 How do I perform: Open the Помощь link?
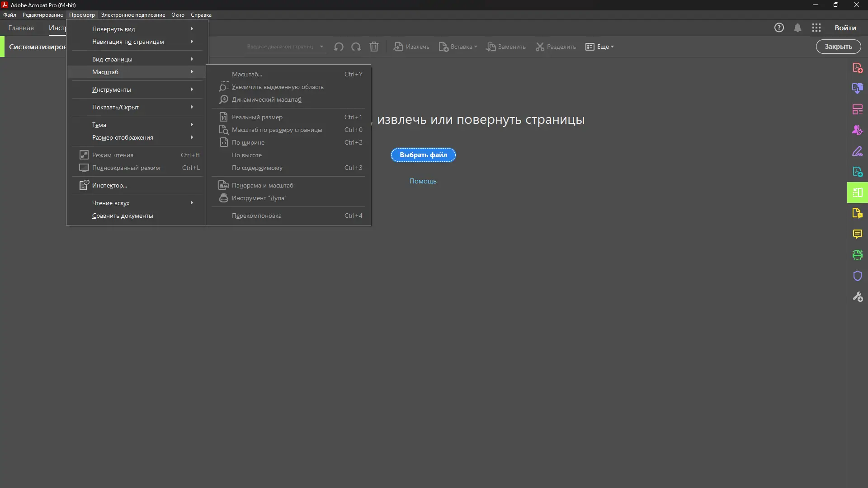click(x=423, y=181)
